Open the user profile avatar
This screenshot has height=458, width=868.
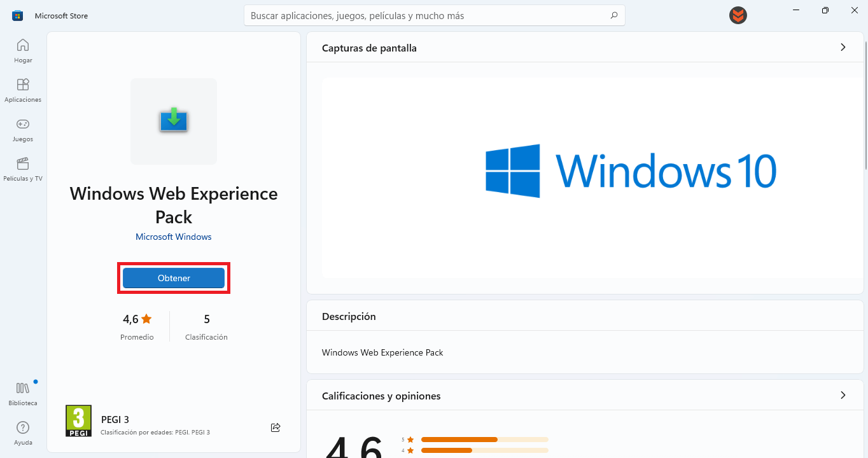point(738,15)
